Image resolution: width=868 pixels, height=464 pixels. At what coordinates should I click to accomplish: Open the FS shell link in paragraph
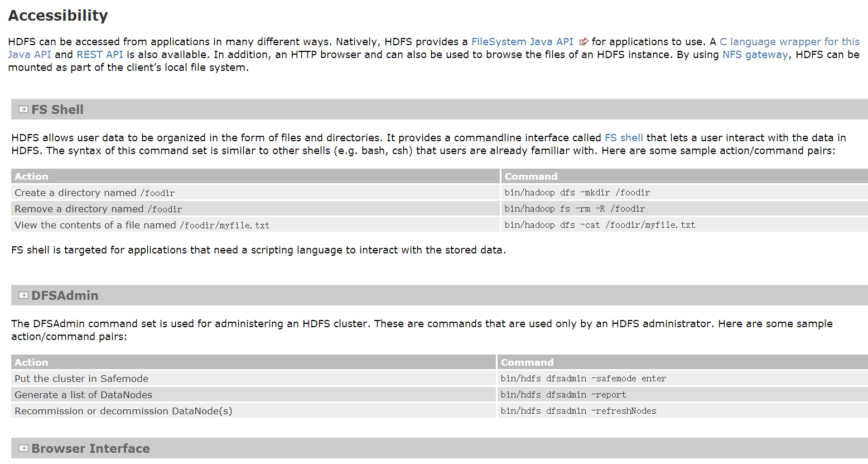click(623, 138)
